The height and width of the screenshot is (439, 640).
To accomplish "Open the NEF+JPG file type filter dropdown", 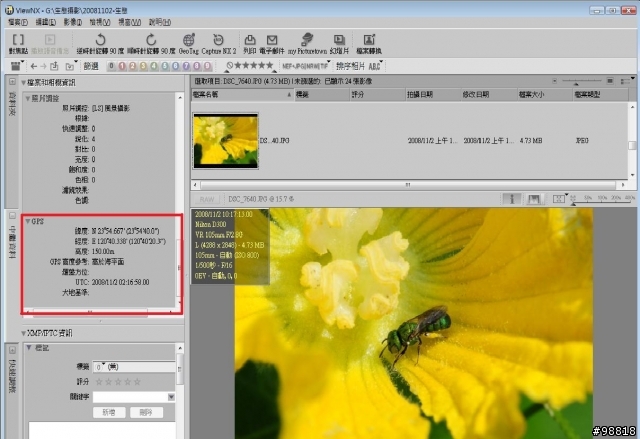I will pyautogui.click(x=306, y=66).
